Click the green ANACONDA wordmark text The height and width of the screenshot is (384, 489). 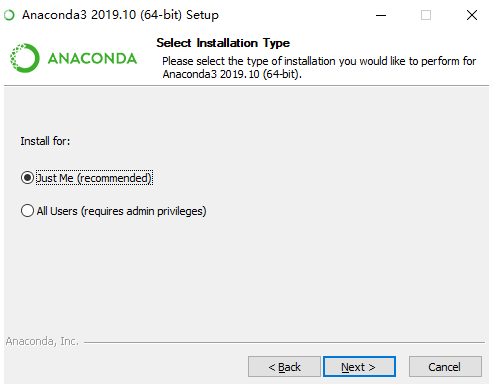point(92,58)
